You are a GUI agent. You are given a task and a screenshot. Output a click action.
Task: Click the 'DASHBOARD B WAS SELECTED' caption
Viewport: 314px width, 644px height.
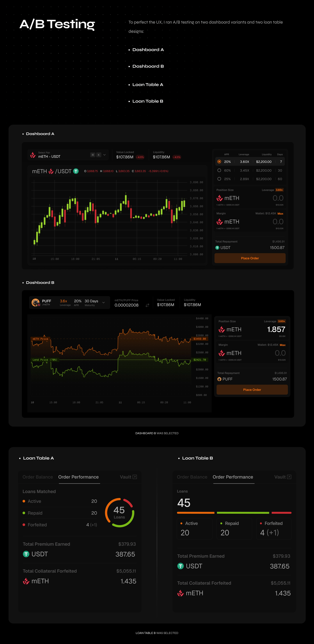point(157,433)
